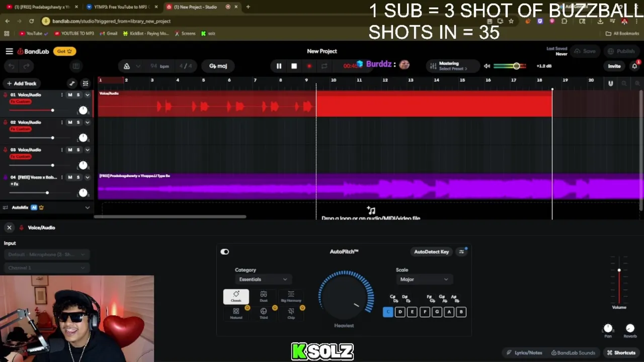Click the Save button
This screenshot has width=644, height=362.
click(585, 51)
